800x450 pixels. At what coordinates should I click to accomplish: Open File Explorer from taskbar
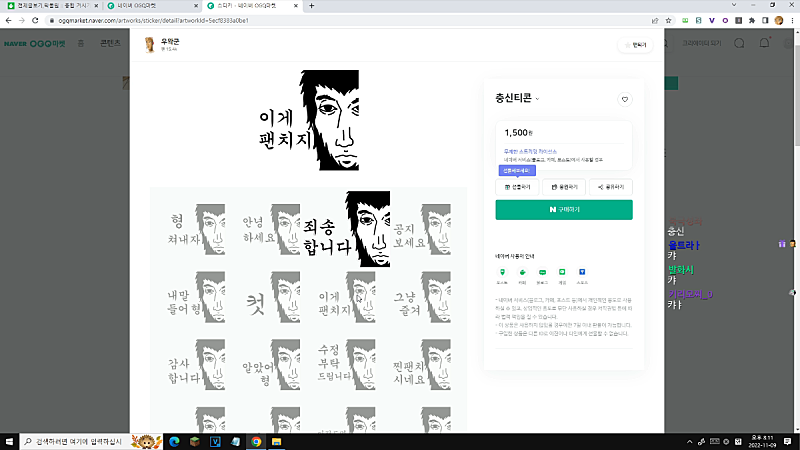tap(277, 441)
